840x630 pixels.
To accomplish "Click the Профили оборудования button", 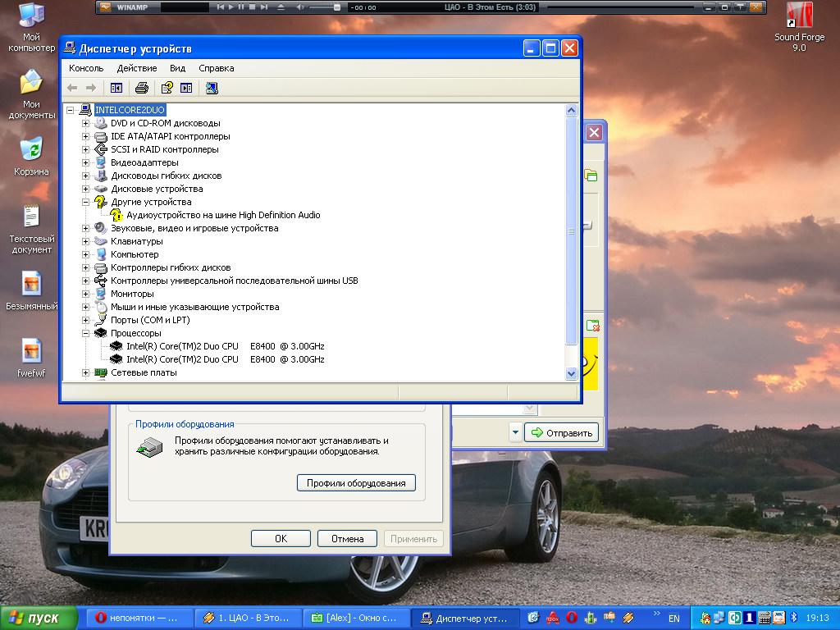I will (x=356, y=483).
